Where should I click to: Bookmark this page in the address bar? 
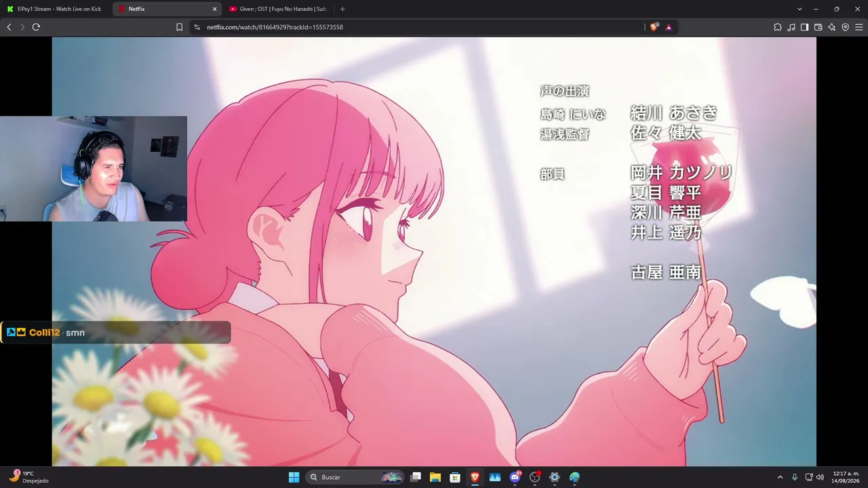179,27
